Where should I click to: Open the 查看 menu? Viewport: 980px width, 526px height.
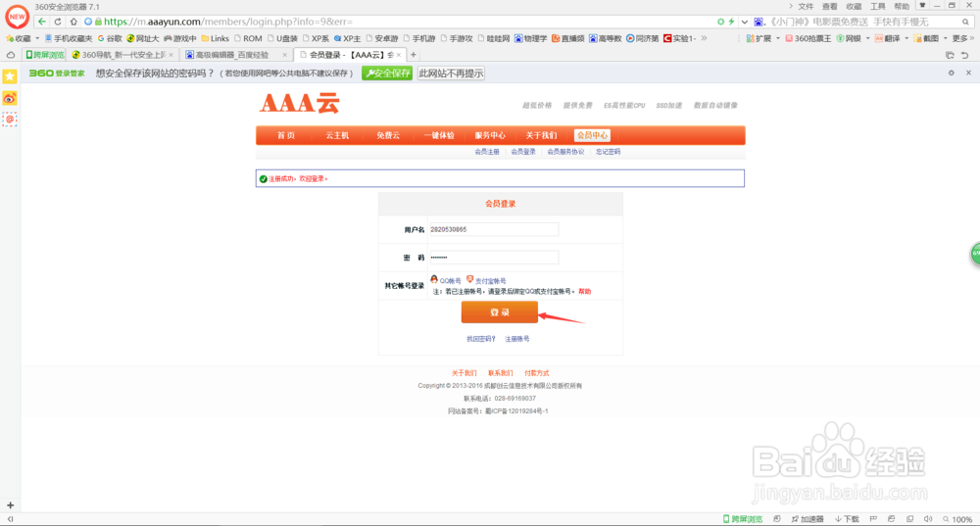829,6
